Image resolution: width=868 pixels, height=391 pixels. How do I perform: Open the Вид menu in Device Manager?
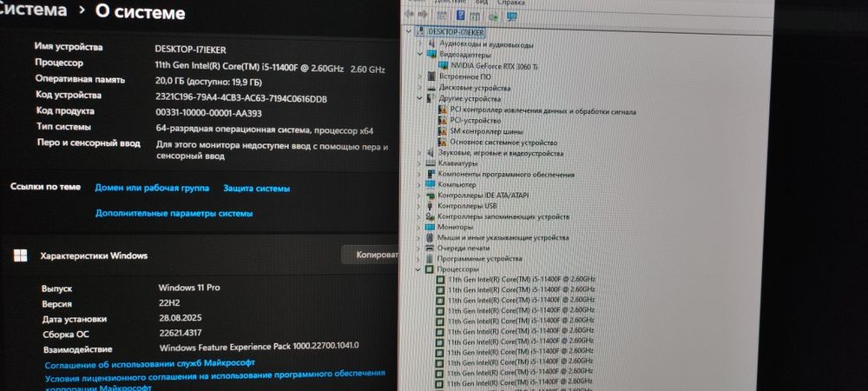(482, 3)
